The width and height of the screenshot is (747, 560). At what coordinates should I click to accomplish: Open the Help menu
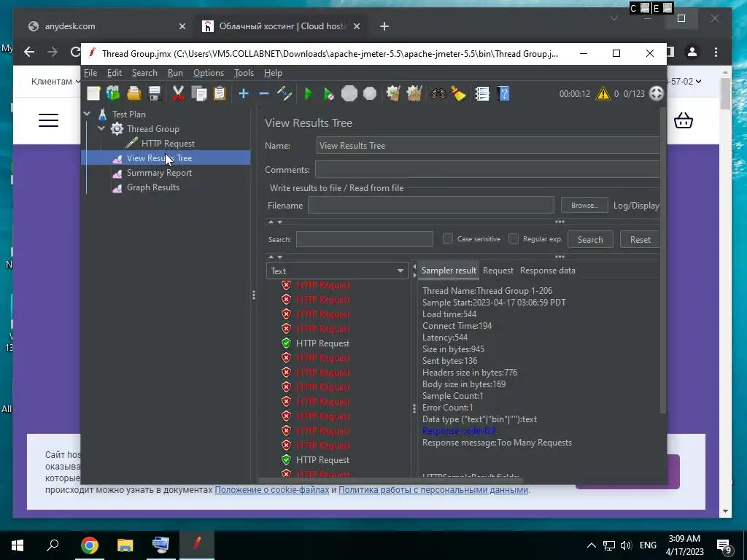pyautogui.click(x=273, y=73)
